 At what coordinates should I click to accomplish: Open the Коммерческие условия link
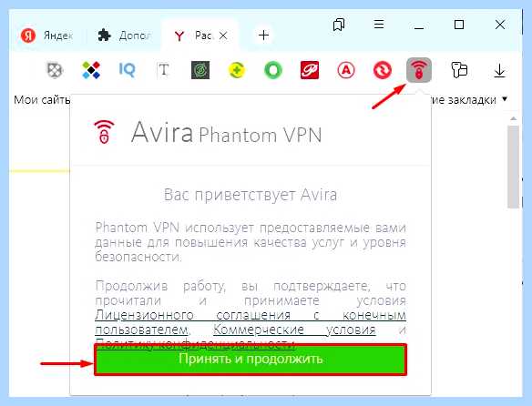294,330
